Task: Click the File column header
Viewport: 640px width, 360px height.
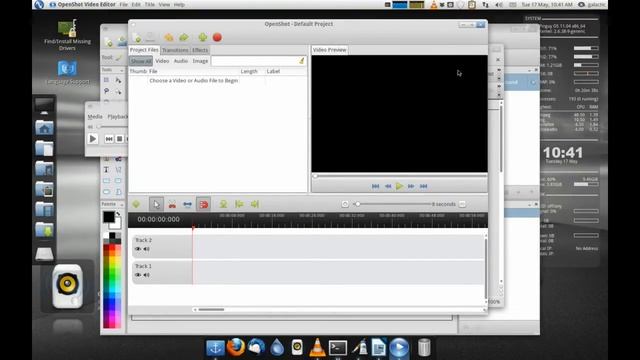Action: click(x=153, y=71)
